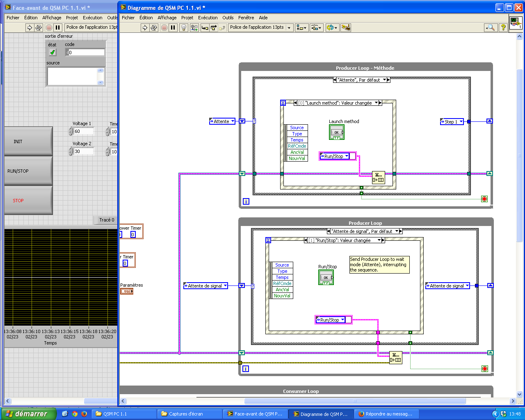Image resolution: width=525 pixels, height=420 pixels.
Task: Open Fichier menu in Diagramme window
Action: point(128,18)
